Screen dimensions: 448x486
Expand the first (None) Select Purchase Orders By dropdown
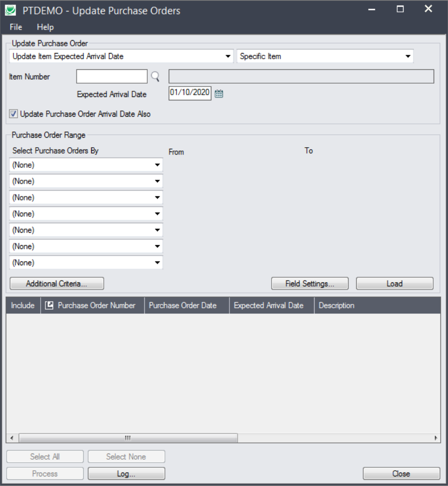pyautogui.click(x=86, y=165)
